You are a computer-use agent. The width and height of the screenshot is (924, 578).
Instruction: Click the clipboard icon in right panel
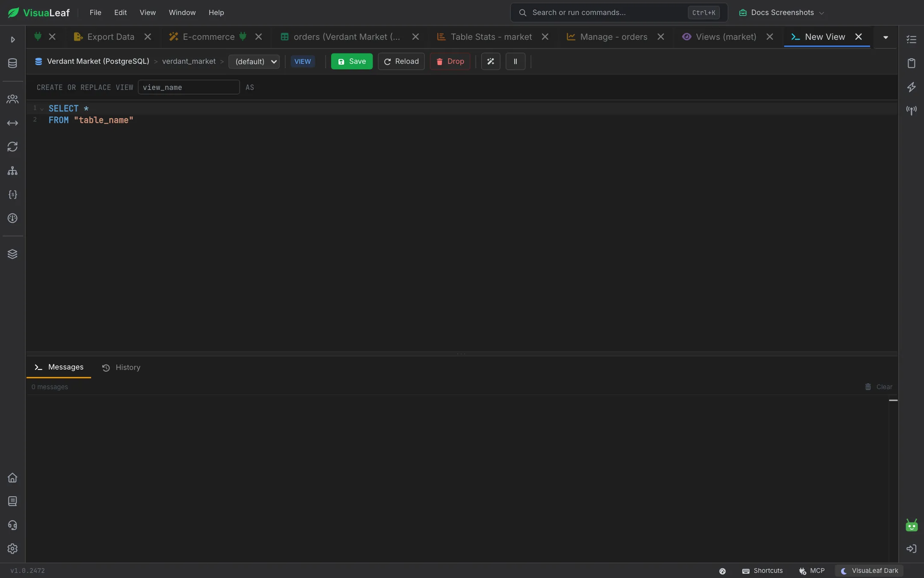click(911, 63)
